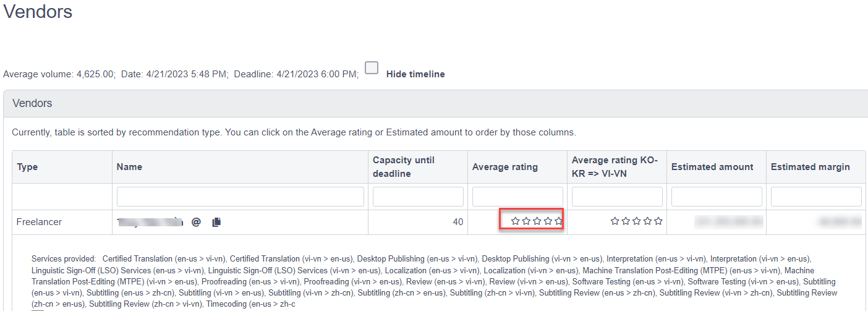Click the @ email icon beside the freelancer name
Viewport: 868px width, 311px height.
pyautogui.click(x=196, y=222)
